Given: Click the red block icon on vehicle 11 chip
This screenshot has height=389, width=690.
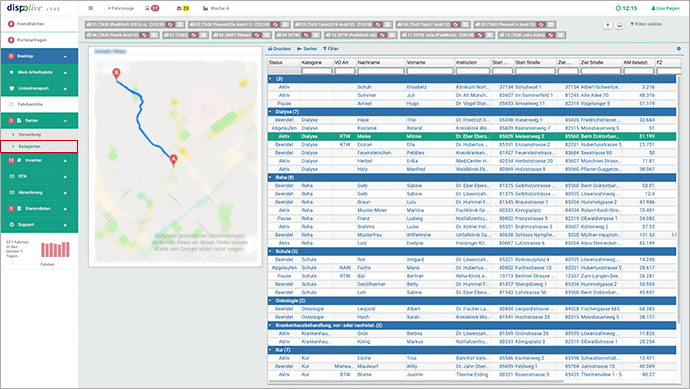Looking at the screenshot, I should tap(480, 35).
